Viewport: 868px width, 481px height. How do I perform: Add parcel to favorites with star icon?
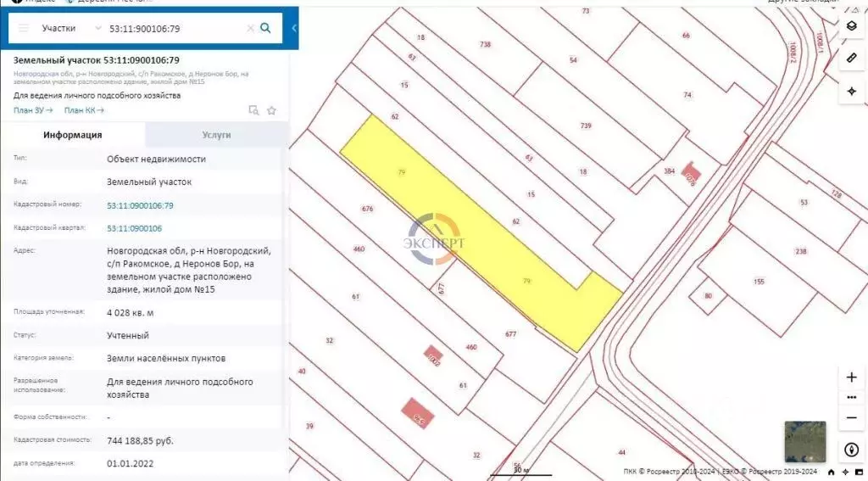click(271, 110)
